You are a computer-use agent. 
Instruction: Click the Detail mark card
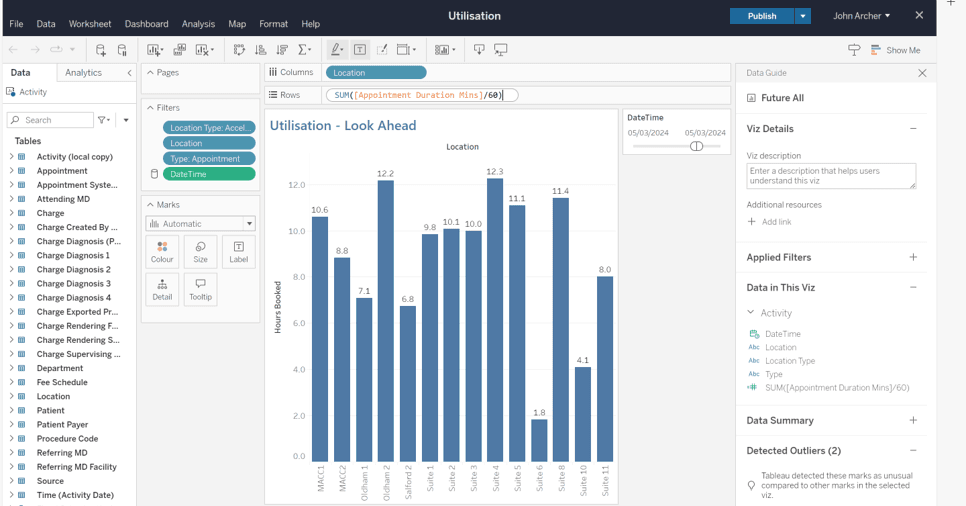162,289
